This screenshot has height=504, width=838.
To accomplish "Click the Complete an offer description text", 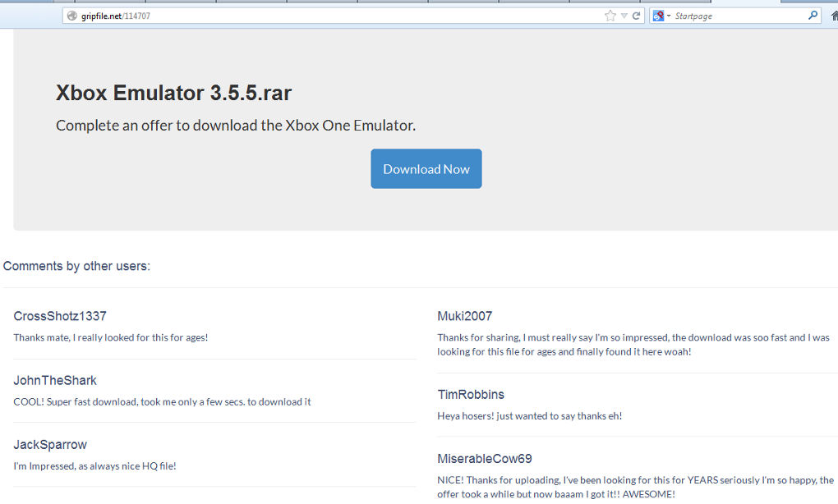I will coord(236,126).
